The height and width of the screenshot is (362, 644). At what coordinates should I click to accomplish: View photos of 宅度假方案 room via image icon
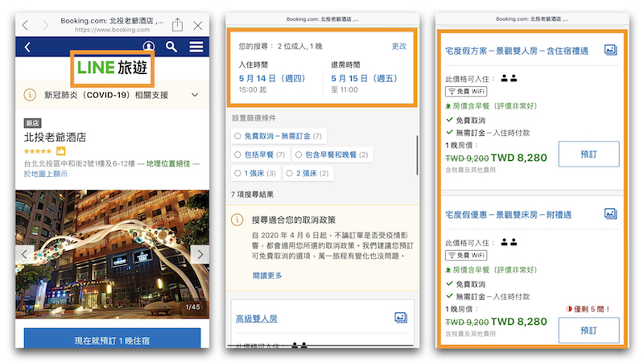(x=610, y=50)
